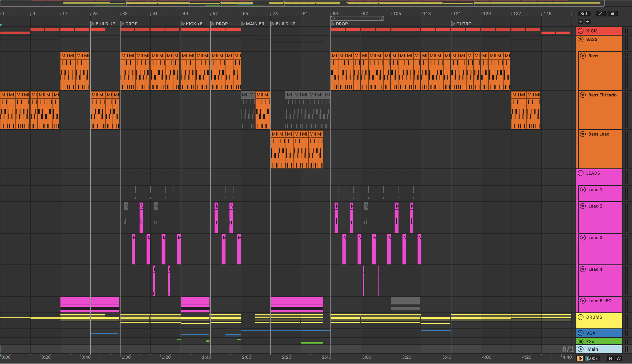Image resolution: width=632 pixels, height=364 pixels.
Task: Click the BUILD UP locator at bar 73
Action: (283, 24)
